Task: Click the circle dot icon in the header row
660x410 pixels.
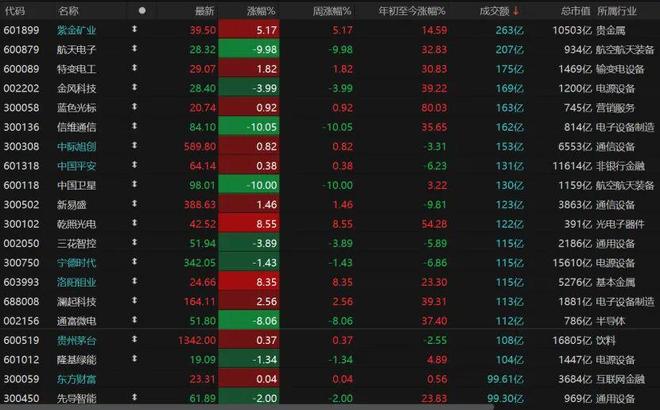Action: [x=142, y=11]
